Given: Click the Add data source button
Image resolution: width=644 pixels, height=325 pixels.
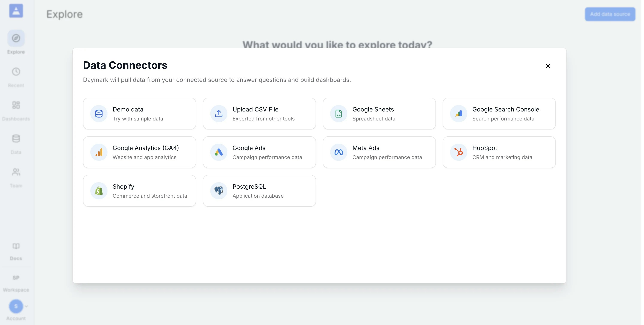Looking at the screenshot, I should (610, 14).
